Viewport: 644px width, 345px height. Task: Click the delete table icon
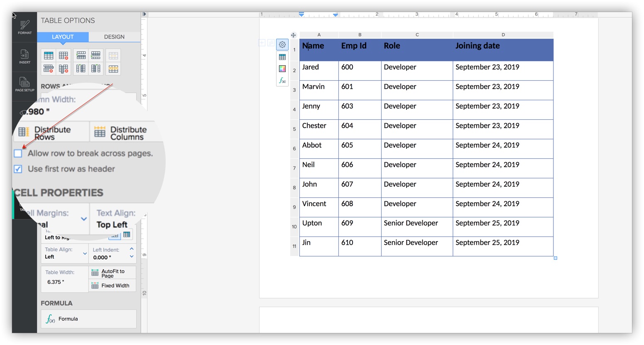64,55
